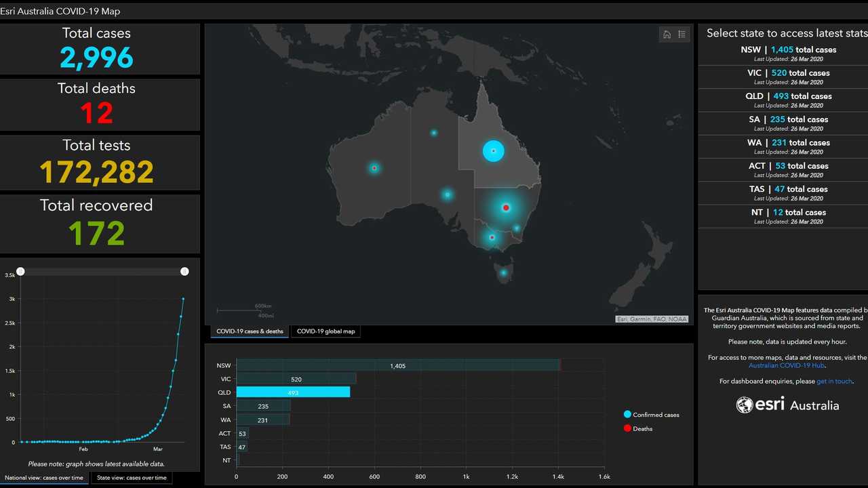This screenshot has width=868, height=488.
Task: Click the Total tests 172,282 figure
Action: [x=96, y=172]
